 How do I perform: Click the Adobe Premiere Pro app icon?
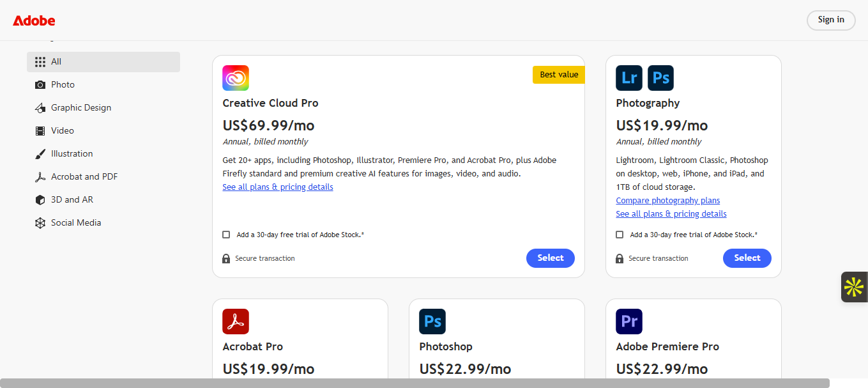pos(628,322)
